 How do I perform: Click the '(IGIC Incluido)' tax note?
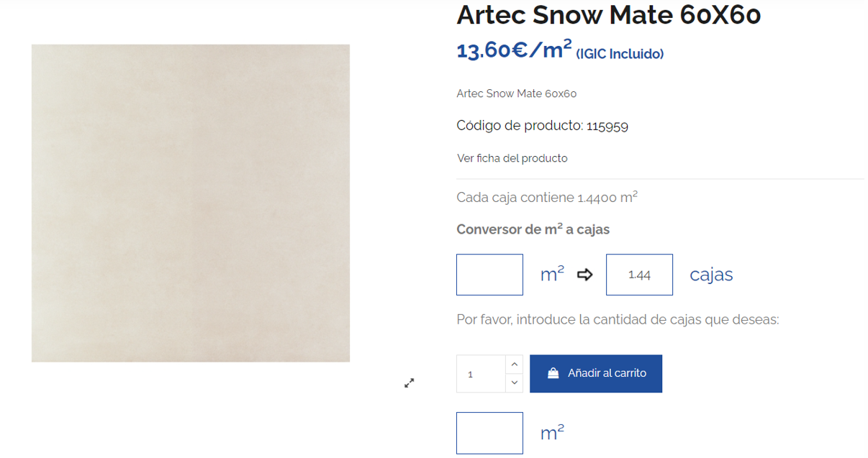(620, 54)
